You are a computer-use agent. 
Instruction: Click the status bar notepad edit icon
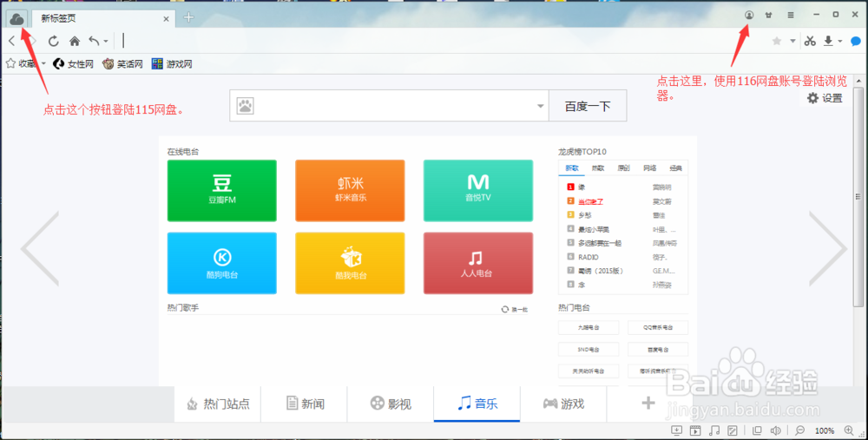coord(733,430)
